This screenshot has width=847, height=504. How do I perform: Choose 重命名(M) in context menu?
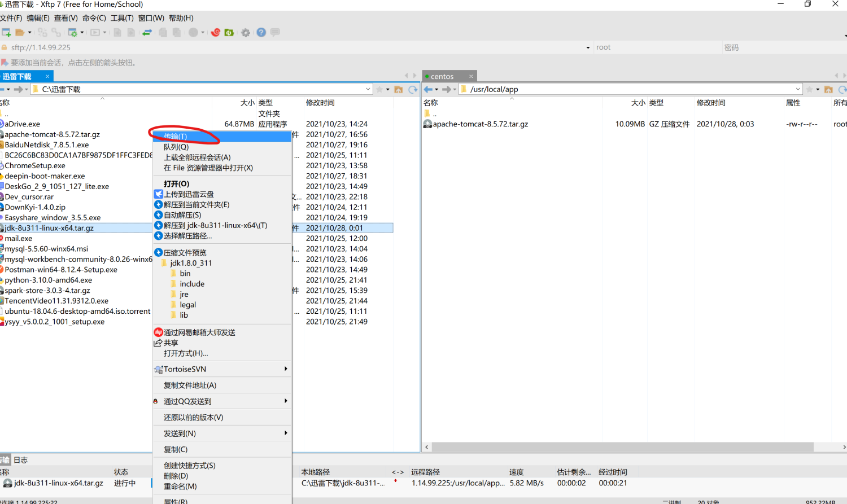[222, 486]
